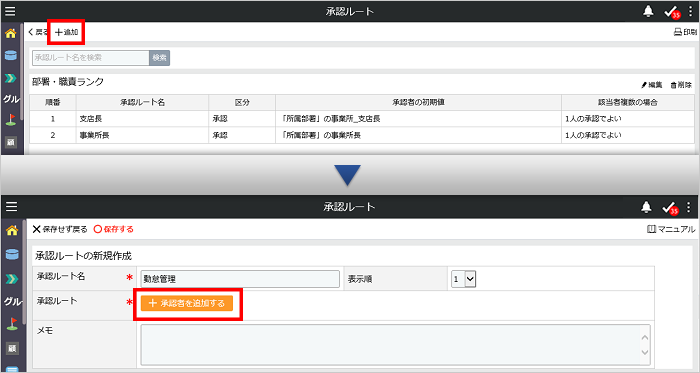Click green double-chevron icon in new route form sidebar

[x=12, y=279]
